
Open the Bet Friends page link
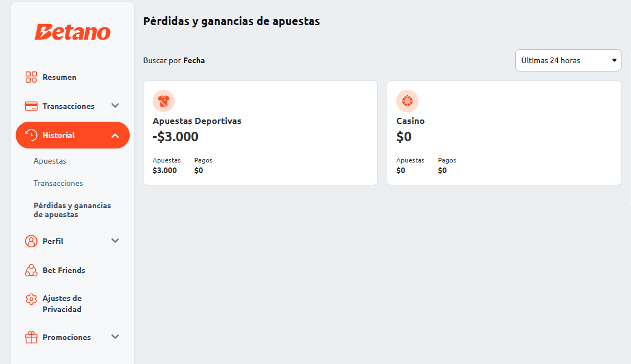point(64,270)
